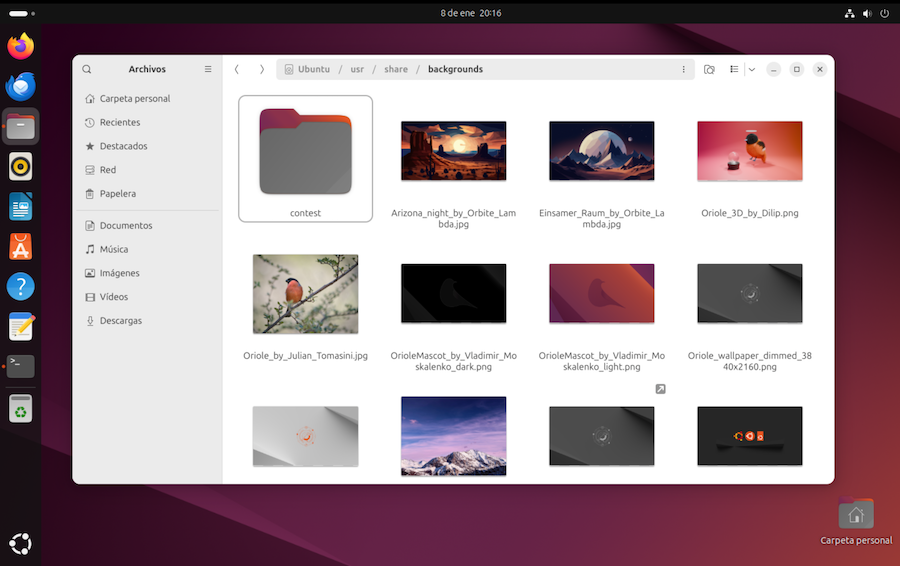Viewport: 900px width, 566px height.
Task: Select the contest folder
Action: coord(305,152)
